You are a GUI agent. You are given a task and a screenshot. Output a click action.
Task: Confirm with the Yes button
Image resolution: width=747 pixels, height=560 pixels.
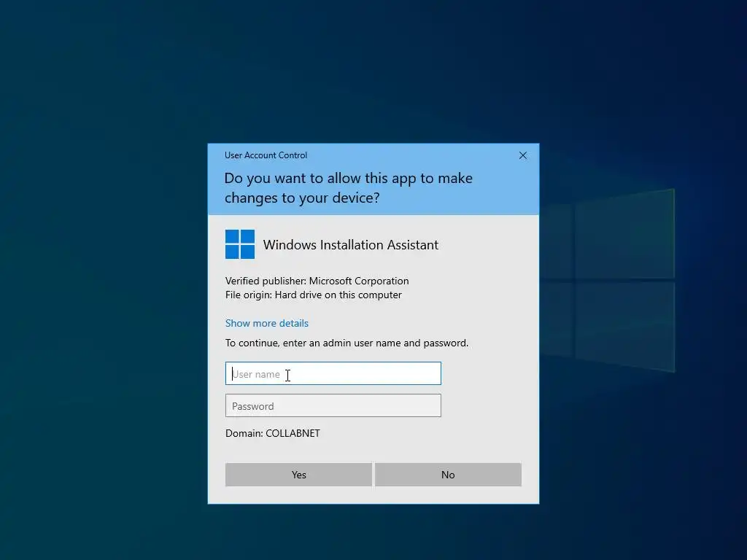298,475
